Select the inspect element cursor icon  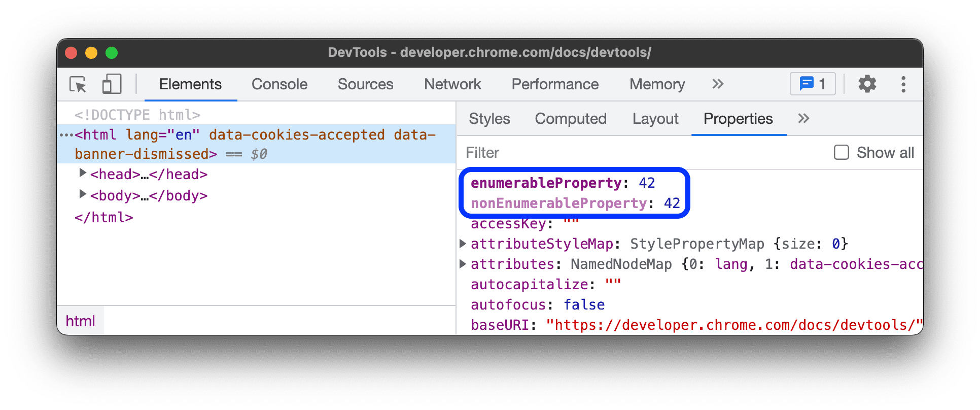(x=77, y=84)
